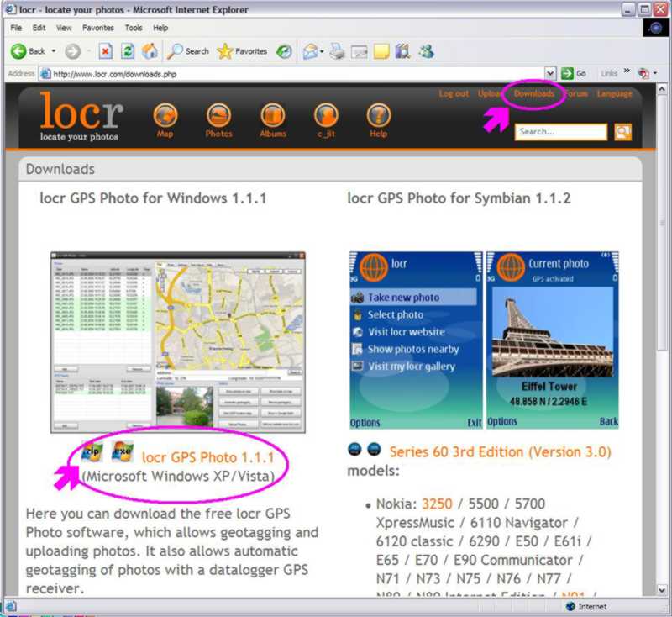Open the locr Help question-mark icon
Screen dimensions: 672x617
click(x=379, y=115)
